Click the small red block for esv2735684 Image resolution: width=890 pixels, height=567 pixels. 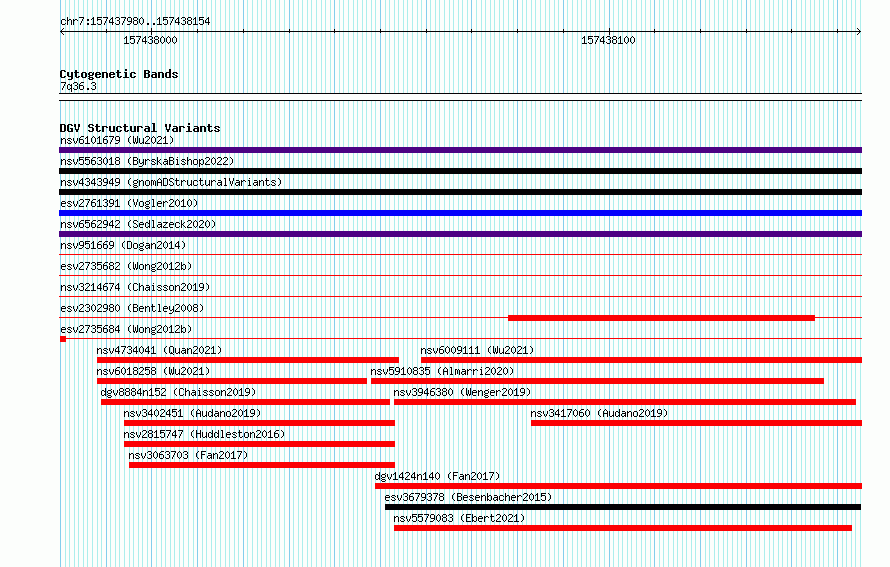[x=63, y=339]
